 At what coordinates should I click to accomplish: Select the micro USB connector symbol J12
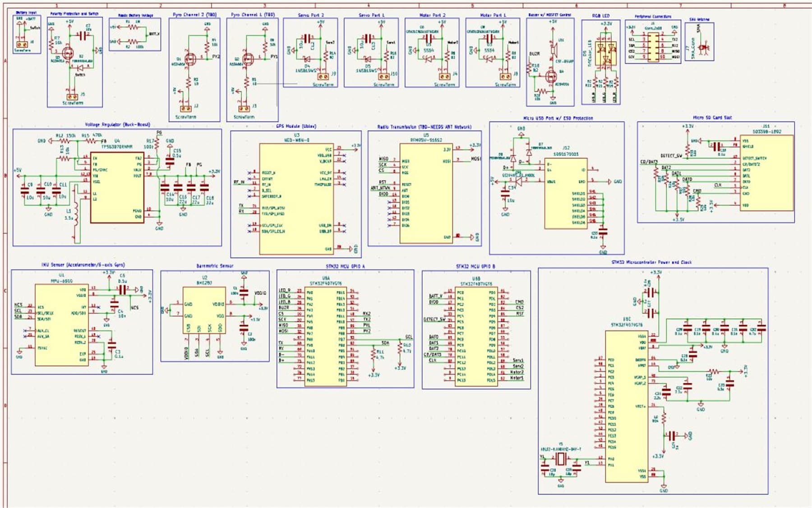[x=566, y=193]
